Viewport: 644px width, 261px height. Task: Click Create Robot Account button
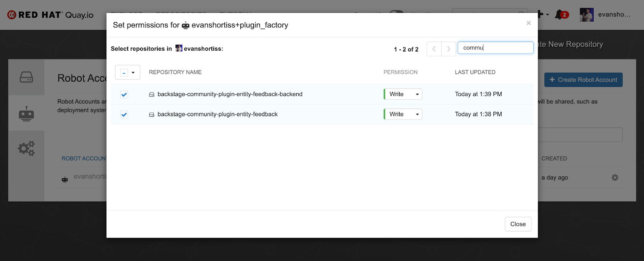pyautogui.click(x=583, y=80)
